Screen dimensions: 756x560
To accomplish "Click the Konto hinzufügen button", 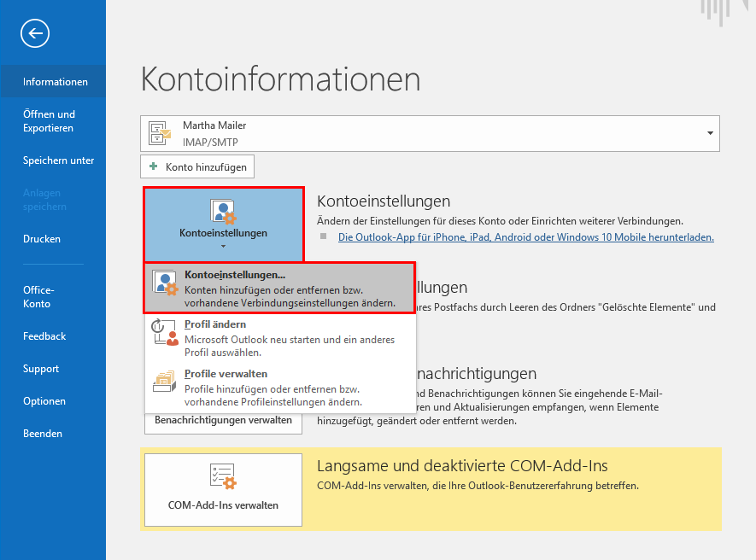I will pos(196,166).
